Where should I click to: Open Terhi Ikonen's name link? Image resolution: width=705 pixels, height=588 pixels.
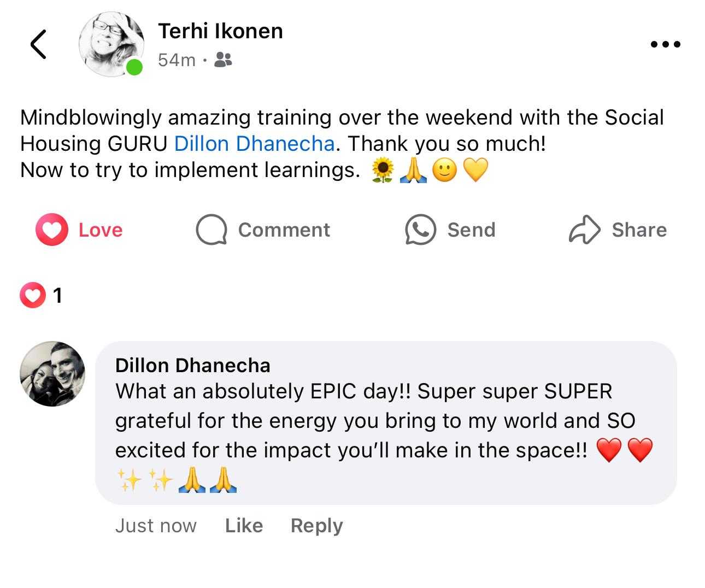(220, 32)
